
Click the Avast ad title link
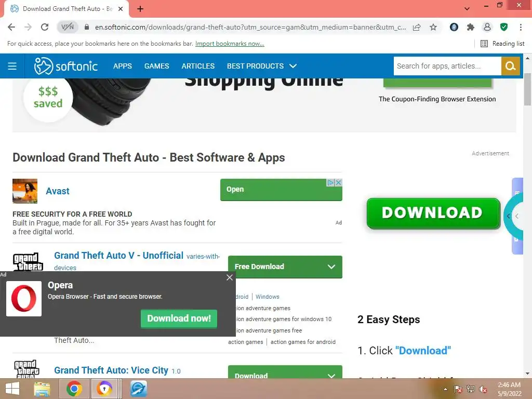pyautogui.click(x=57, y=191)
